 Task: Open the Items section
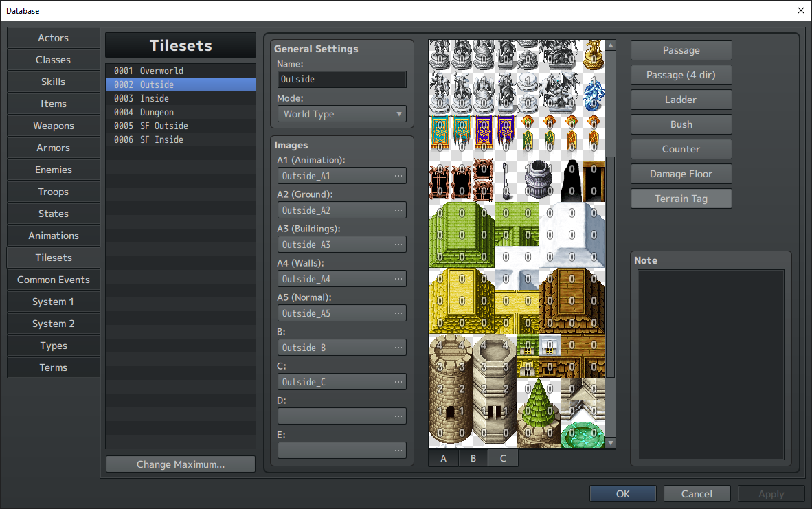tap(54, 104)
